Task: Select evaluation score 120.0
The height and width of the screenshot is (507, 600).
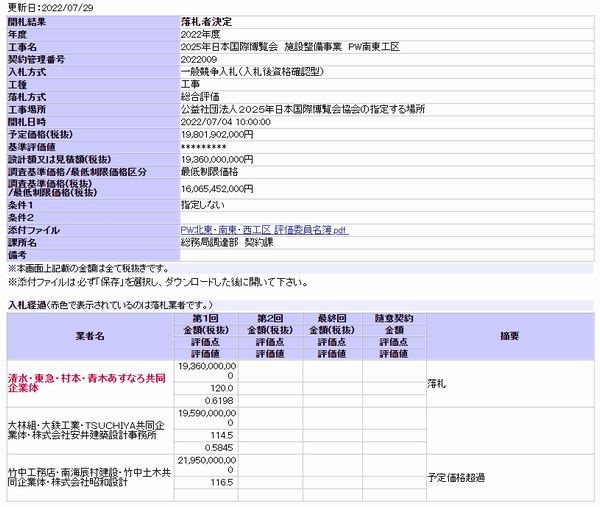Action: (x=222, y=388)
